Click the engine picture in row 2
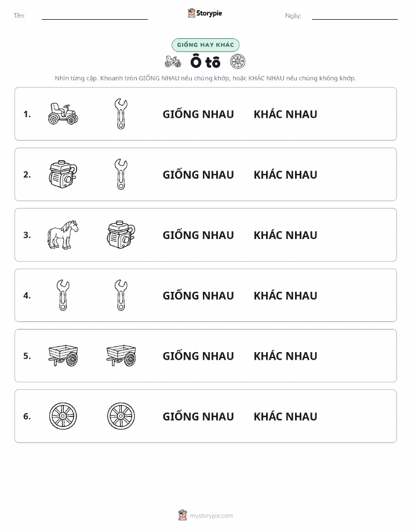The image size is (411, 532). [63, 174]
